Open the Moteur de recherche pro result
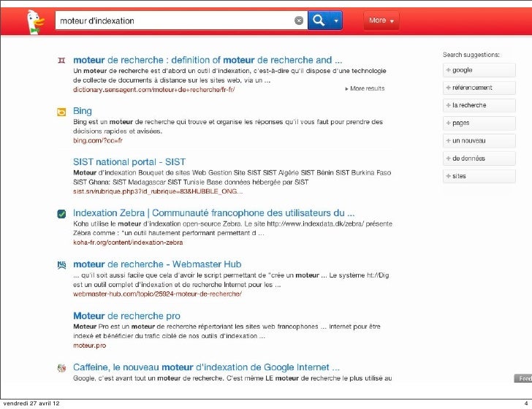The height and width of the screenshot is (409, 532). (127, 316)
